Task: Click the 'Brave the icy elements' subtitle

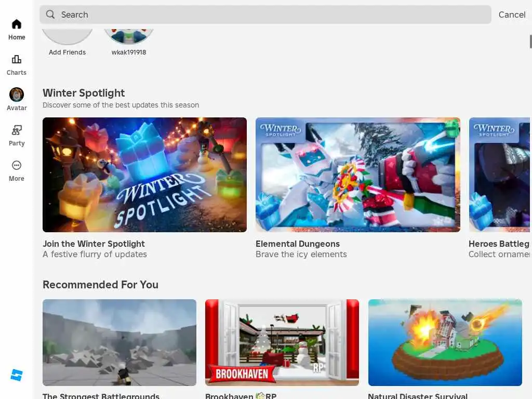Action: click(x=301, y=254)
